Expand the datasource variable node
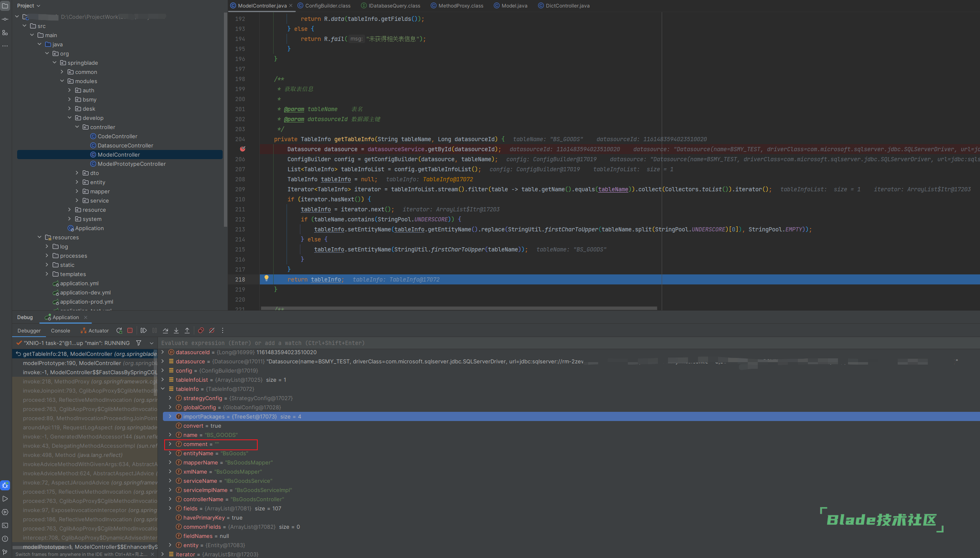This screenshot has width=980, height=558. (163, 361)
